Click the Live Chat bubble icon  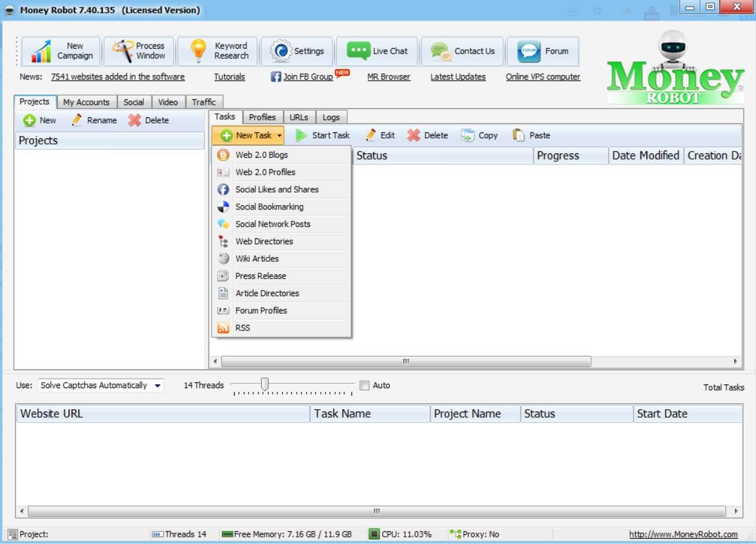pyautogui.click(x=358, y=51)
